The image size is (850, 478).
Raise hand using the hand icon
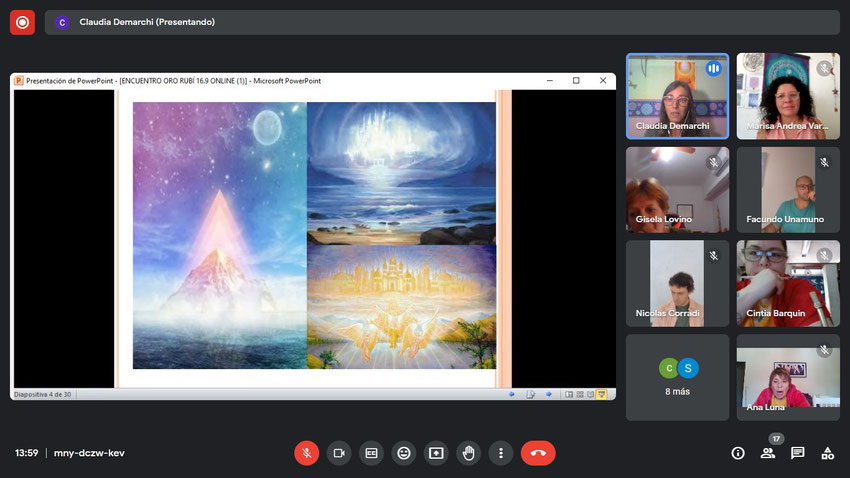click(468, 453)
